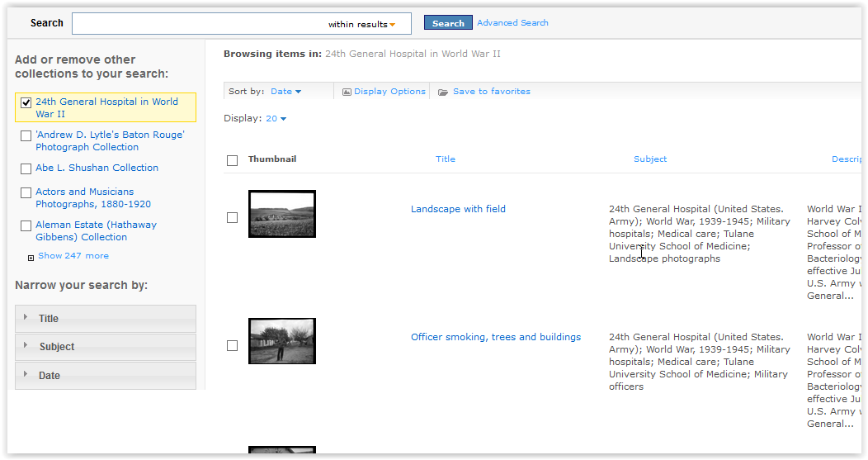Select the Landscape with field row checkbox
Viewport: 868px width, 460px height.
point(233,218)
